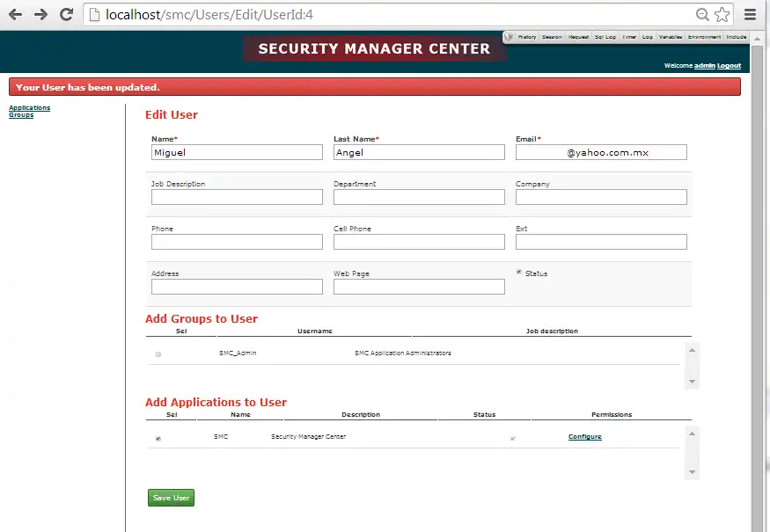
Task: Open the Timer debug panel
Action: 629,37
